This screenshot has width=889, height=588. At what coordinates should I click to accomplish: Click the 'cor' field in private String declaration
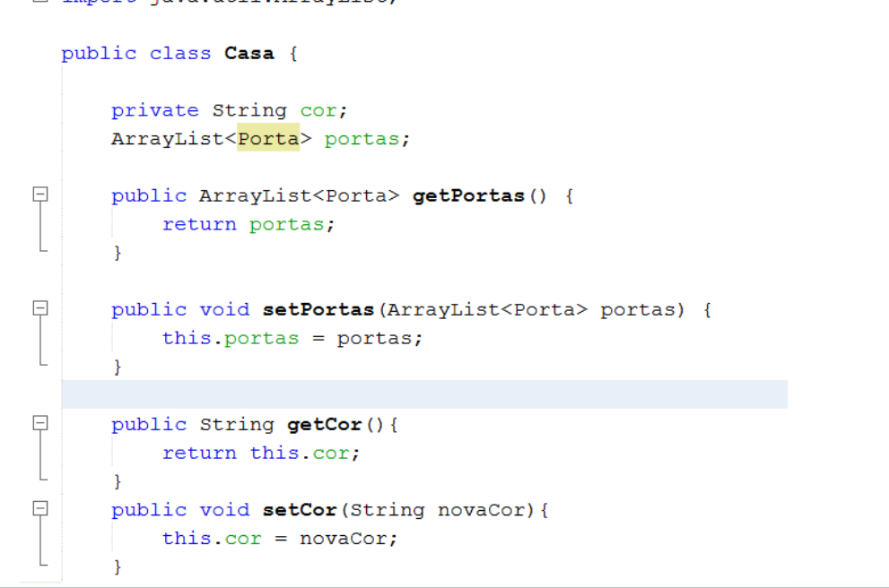[x=318, y=110]
